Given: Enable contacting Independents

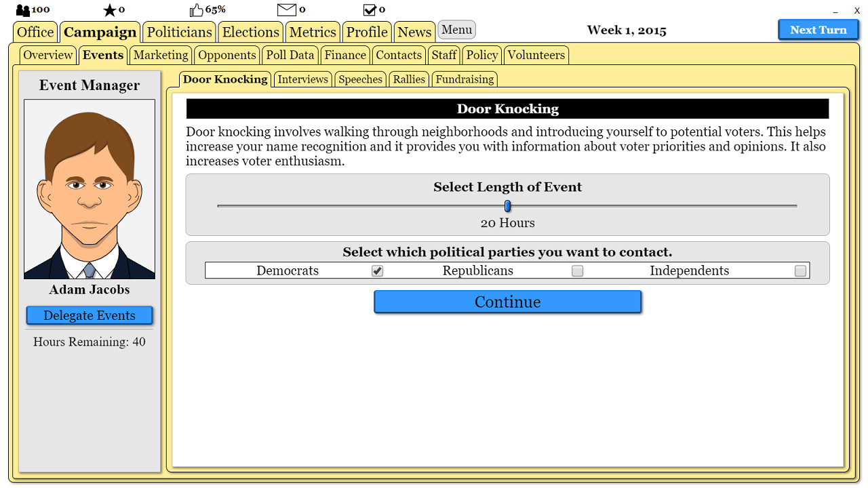Looking at the screenshot, I should pos(800,270).
